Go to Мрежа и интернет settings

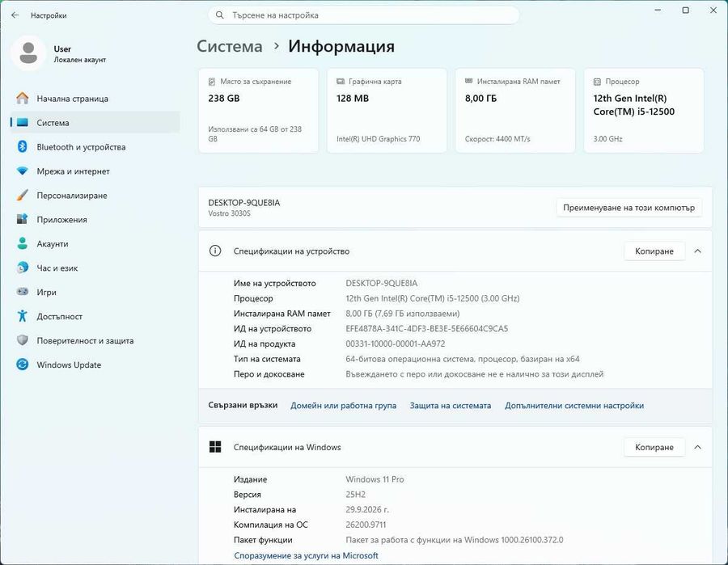(x=95, y=171)
